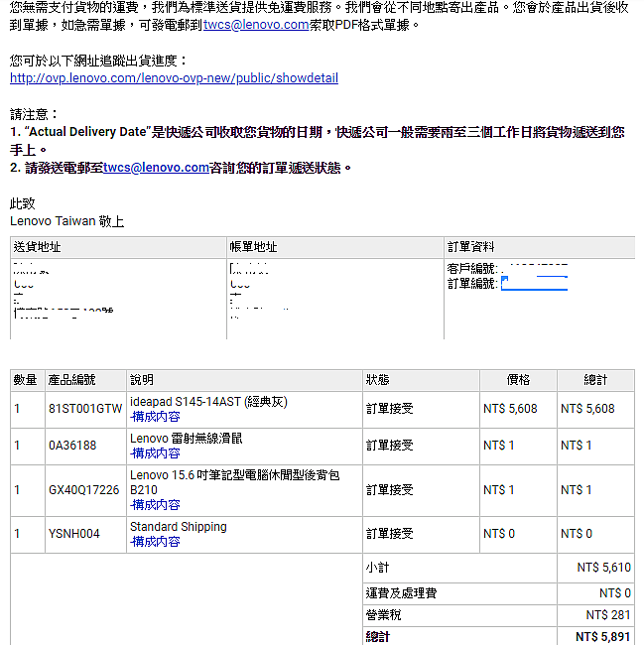Open the ovp.lenovo.com showdetail tracking URL
The image size is (644, 645).
pos(174,77)
